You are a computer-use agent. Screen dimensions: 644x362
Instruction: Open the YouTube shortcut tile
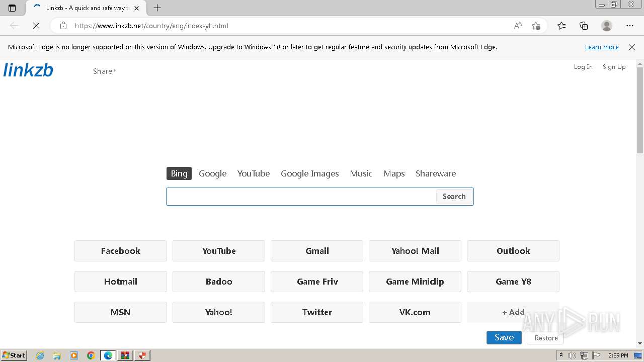coord(219,251)
